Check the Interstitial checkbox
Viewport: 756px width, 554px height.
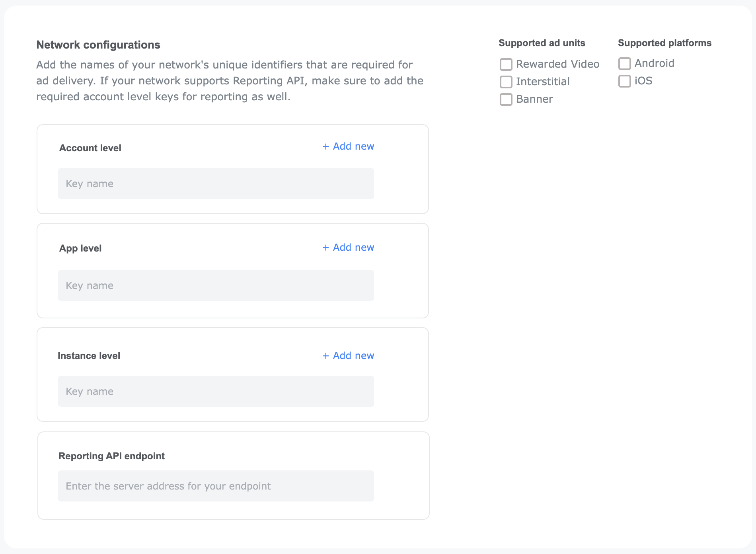pyautogui.click(x=506, y=82)
